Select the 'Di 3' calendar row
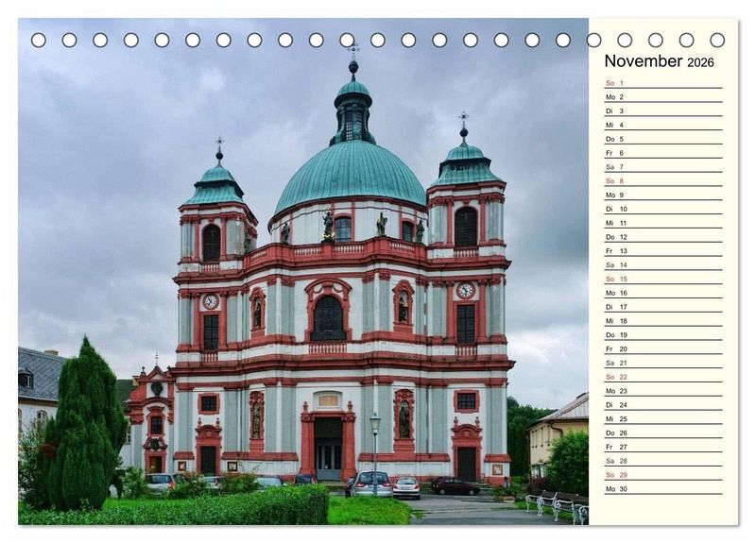 (x=663, y=111)
